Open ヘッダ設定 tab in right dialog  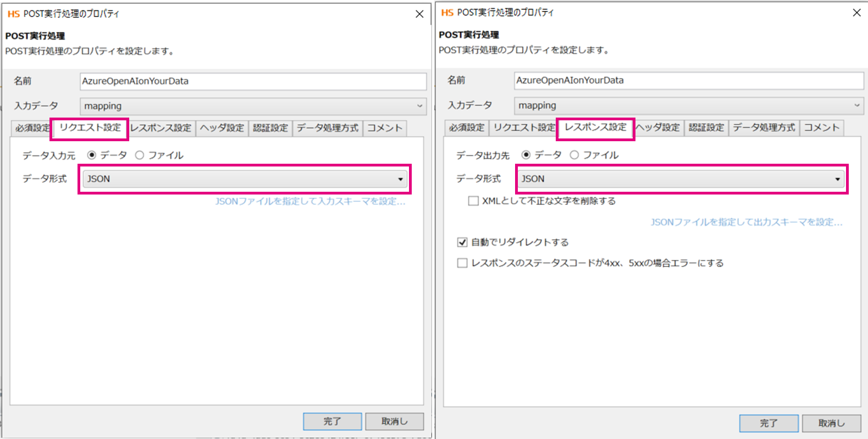(659, 127)
